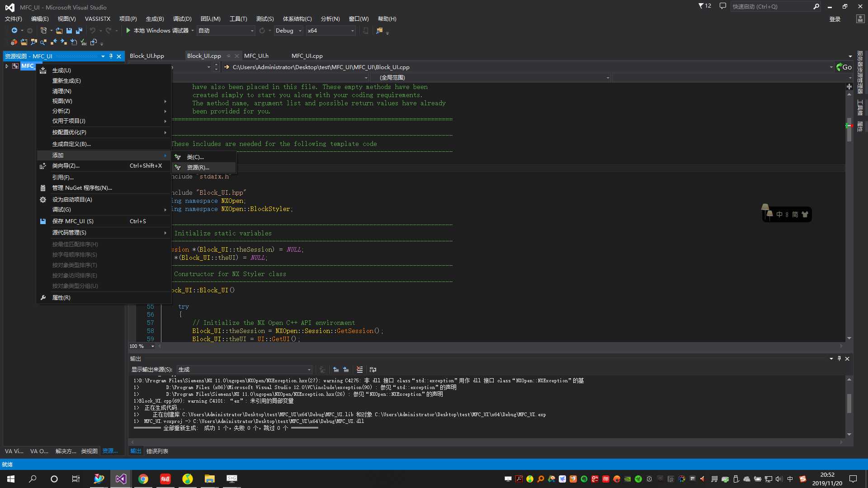Open the (全局范围) scope dropdown
The height and width of the screenshot is (488, 868).
click(491, 78)
